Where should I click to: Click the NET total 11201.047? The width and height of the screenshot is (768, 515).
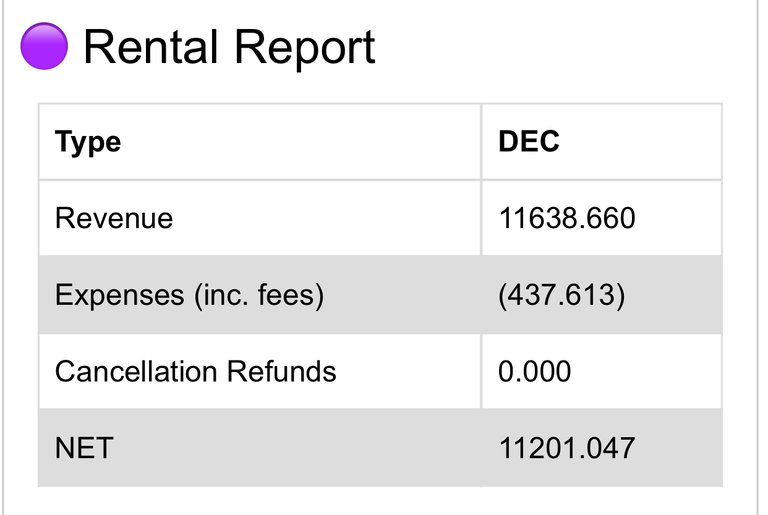567,448
